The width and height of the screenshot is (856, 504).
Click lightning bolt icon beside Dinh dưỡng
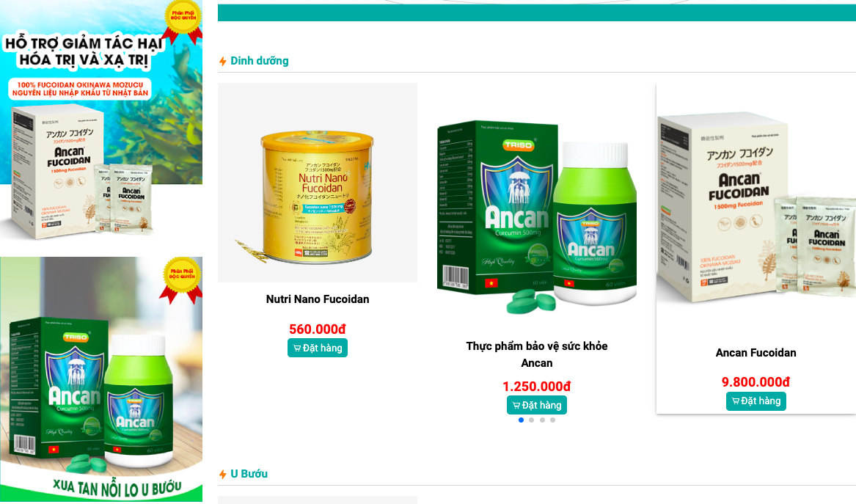click(x=223, y=61)
